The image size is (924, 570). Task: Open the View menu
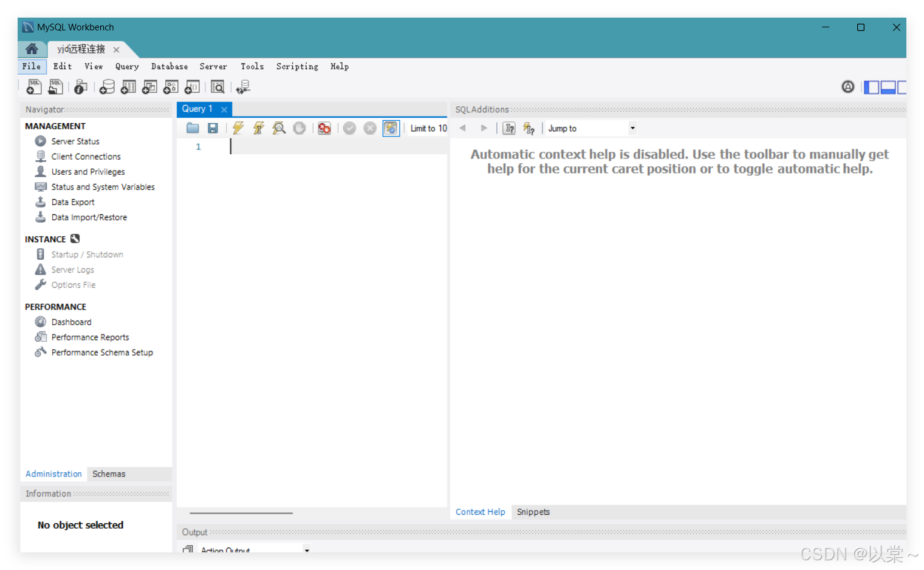point(94,67)
